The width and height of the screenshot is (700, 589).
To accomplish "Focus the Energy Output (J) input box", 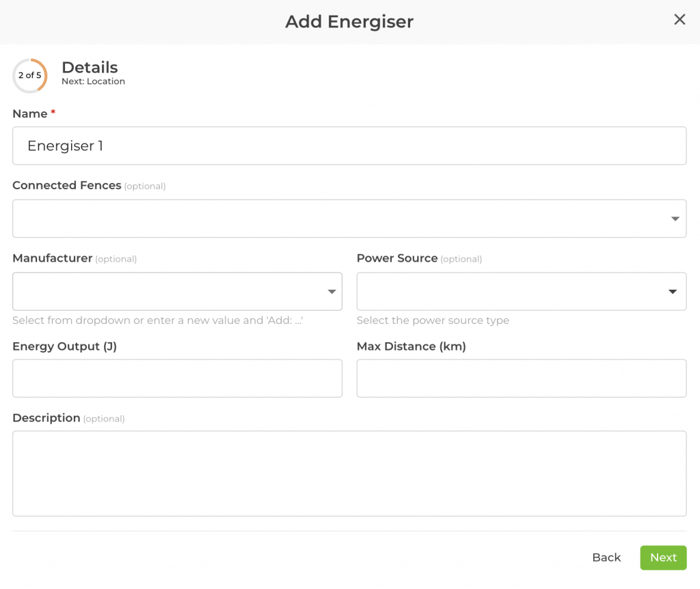I will click(x=177, y=379).
